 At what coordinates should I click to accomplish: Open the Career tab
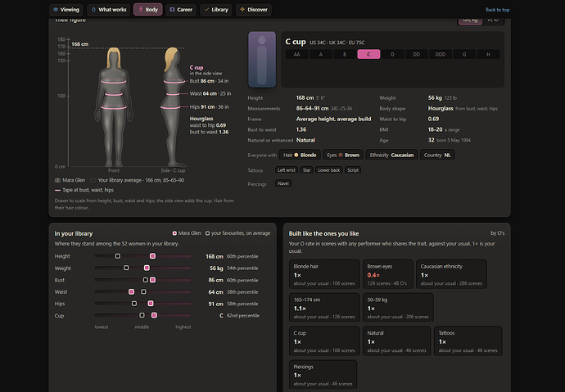[181, 10]
